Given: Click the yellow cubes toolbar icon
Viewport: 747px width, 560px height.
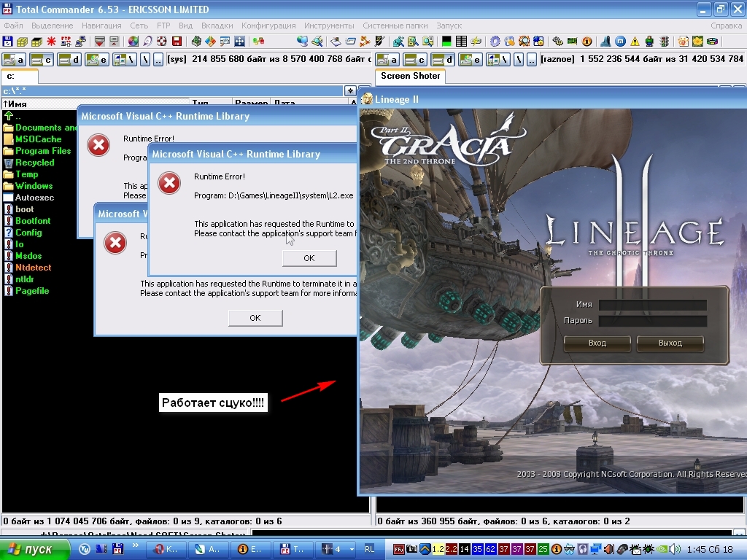Looking at the screenshot, I should coord(22,42).
